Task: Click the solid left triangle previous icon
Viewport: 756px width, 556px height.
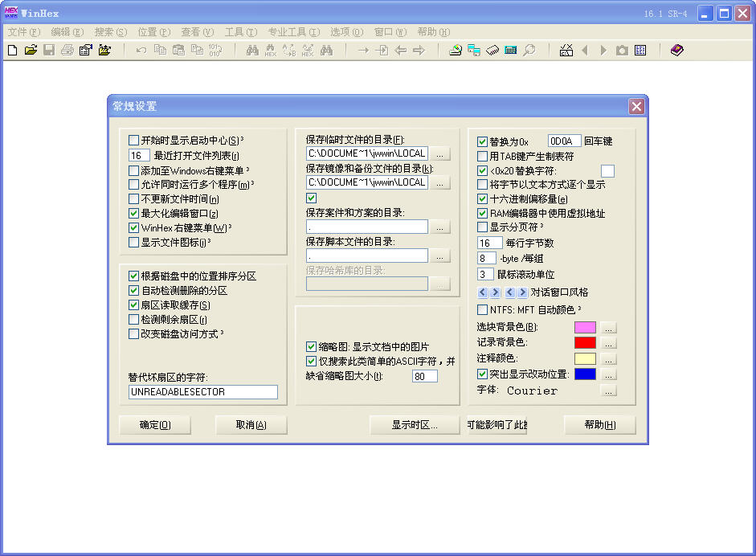Action: pos(585,50)
